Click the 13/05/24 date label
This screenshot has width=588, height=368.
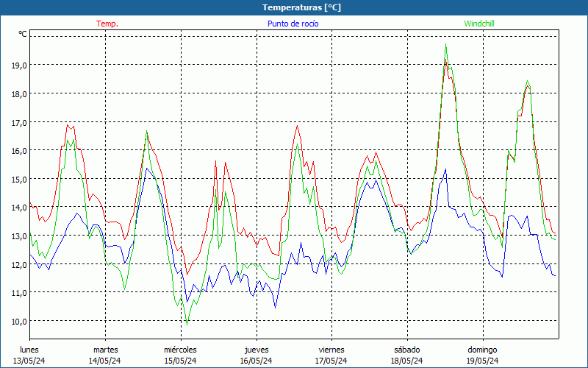tap(29, 361)
